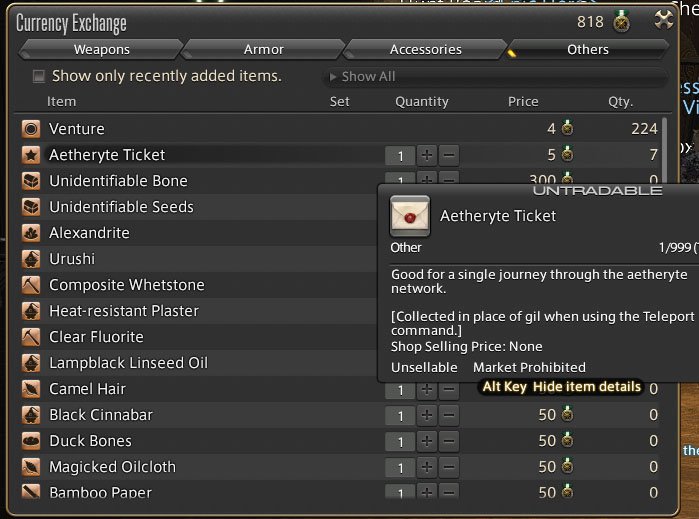699x519 pixels.
Task: Decrease Aetheryte Ticket quantity with minus
Action: point(449,155)
